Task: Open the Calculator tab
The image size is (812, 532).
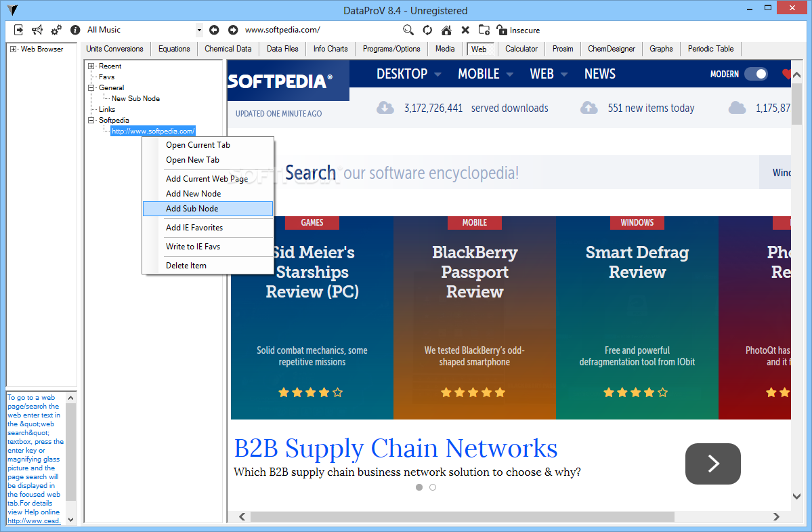Action: click(521, 49)
